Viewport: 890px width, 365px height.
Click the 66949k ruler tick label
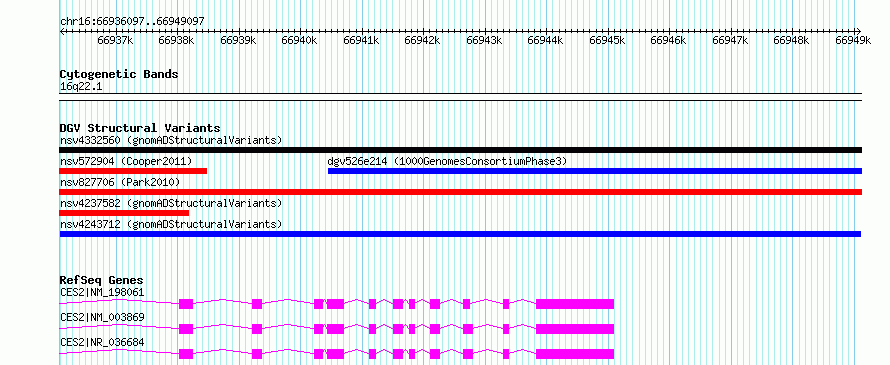pyautogui.click(x=853, y=40)
